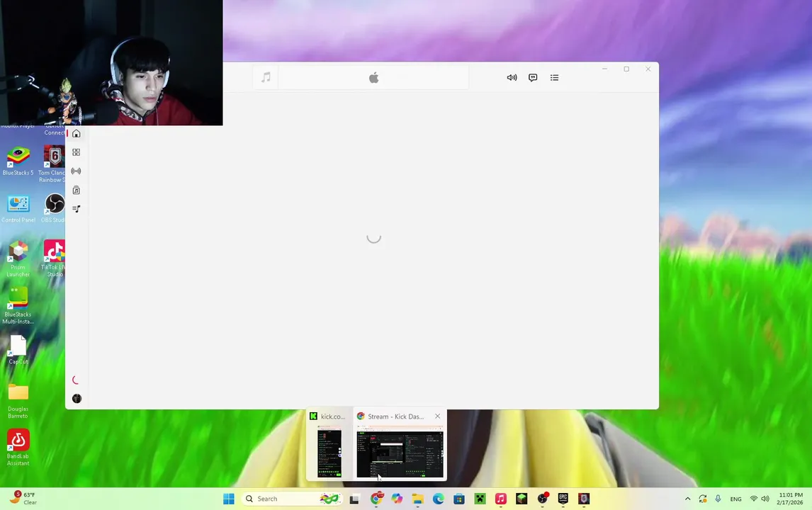Open Microsoft Store from the taskbar

click(x=459, y=499)
